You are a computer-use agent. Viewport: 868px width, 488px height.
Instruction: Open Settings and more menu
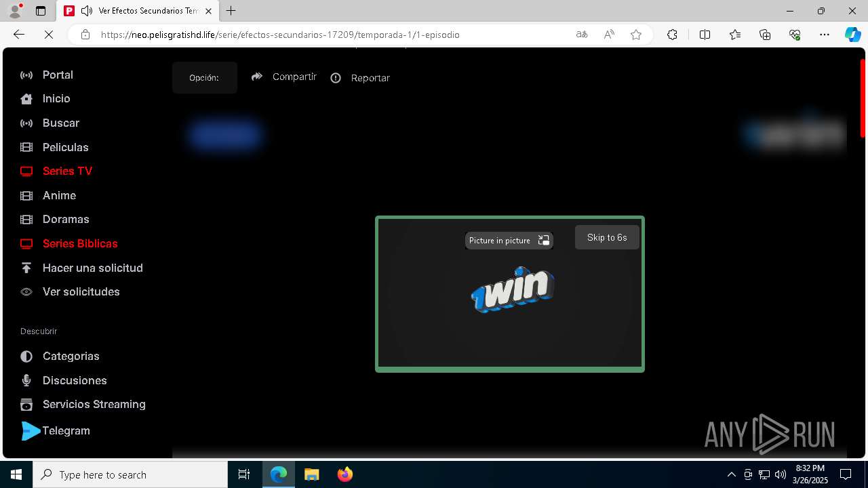[x=825, y=35]
